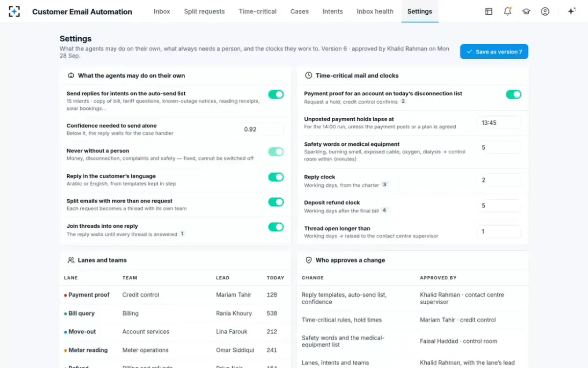Toggle Join threads into one reply
The height and width of the screenshot is (368, 588).
[x=276, y=227]
